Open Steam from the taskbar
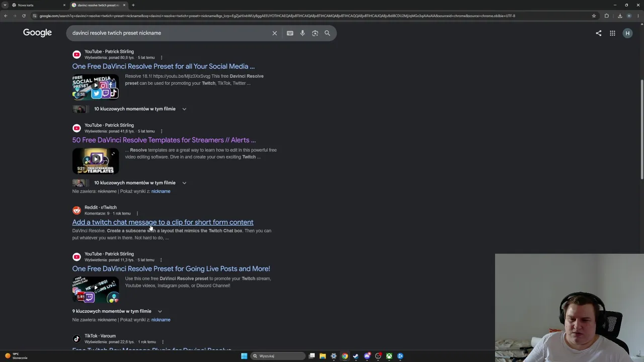Viewport: 644px width, 362px height. click(x=356, y=356)
